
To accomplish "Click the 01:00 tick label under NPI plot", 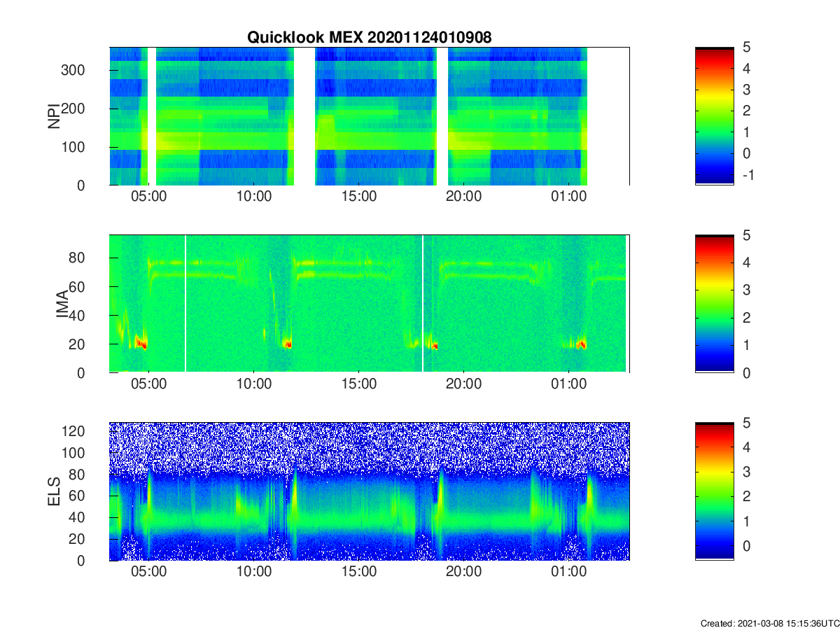I will pyautogui.click(x=568, y=197).
